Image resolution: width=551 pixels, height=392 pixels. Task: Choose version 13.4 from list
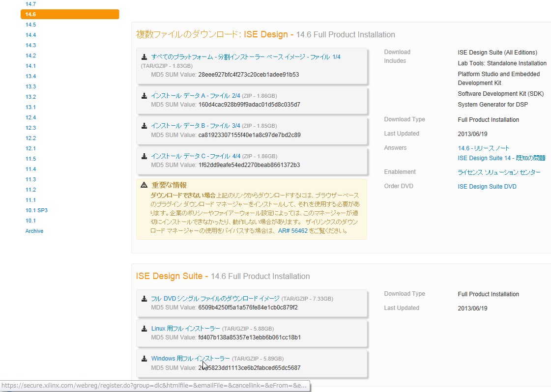pyautogui.click(x=30, y=76)
